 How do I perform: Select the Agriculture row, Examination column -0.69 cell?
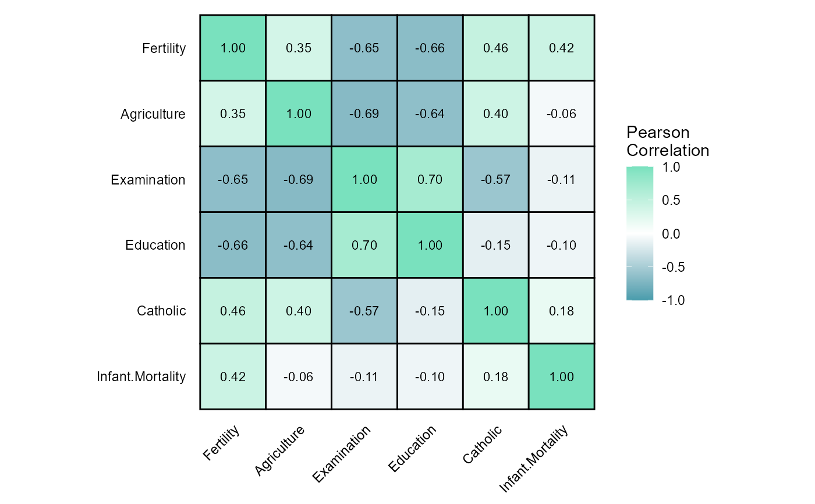pos(364,114)
